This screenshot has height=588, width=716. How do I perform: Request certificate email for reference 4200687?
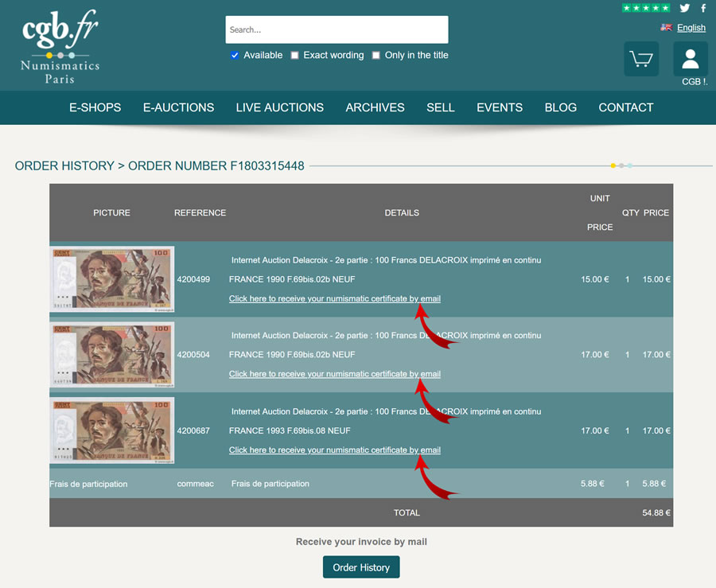[335, 450]
